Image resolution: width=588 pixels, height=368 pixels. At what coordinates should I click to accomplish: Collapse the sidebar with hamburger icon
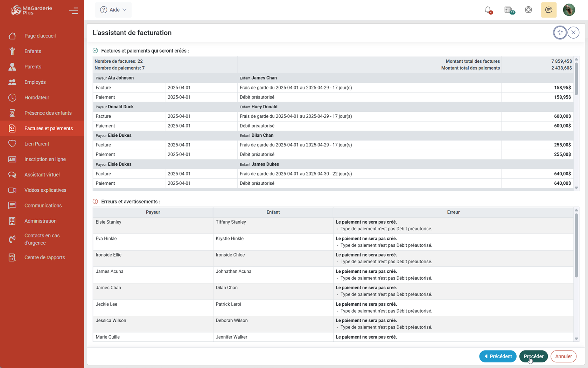(73, 11)
